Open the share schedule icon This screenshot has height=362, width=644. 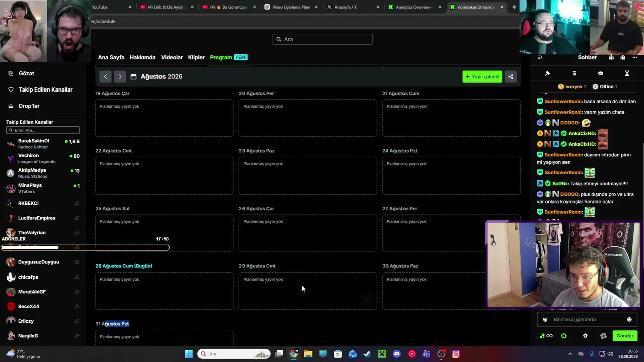point(511,76)
